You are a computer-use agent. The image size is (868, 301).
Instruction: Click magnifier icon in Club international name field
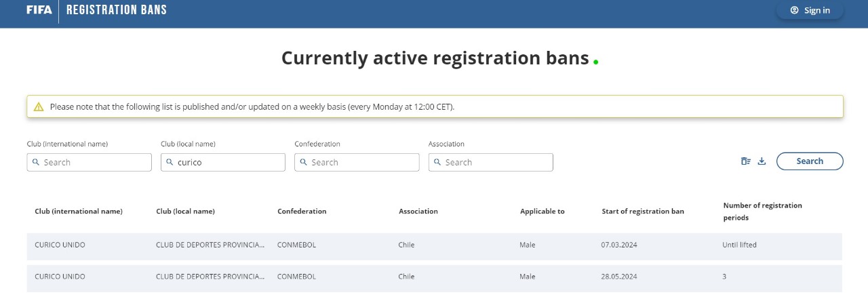[x=35, y=163]
